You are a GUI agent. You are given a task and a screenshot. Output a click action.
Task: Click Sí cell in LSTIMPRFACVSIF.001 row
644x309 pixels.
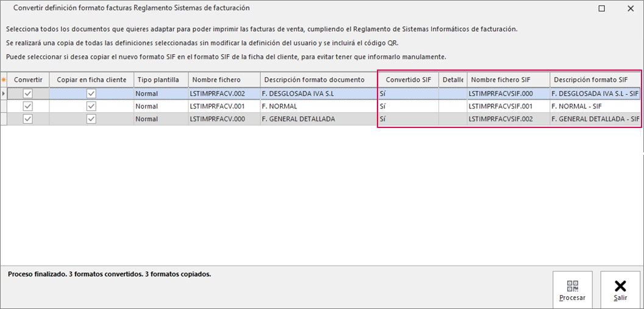pos(408,107)
